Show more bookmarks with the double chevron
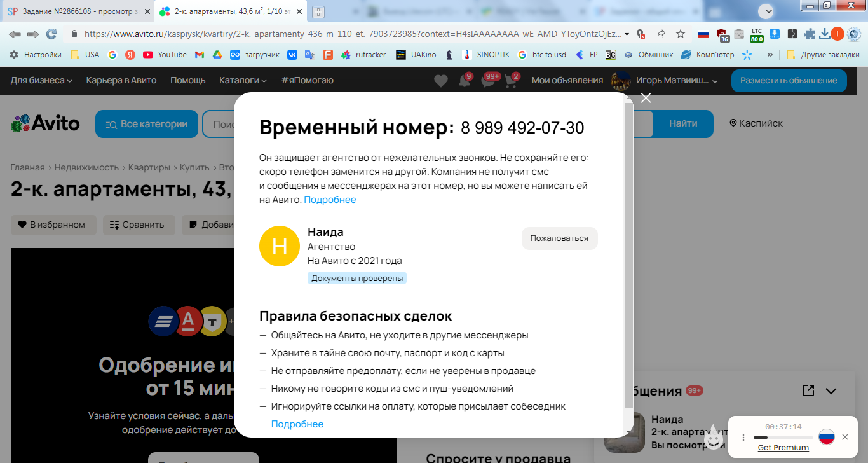This screenshot has width=868, height=463. click(x=770, y=55)
